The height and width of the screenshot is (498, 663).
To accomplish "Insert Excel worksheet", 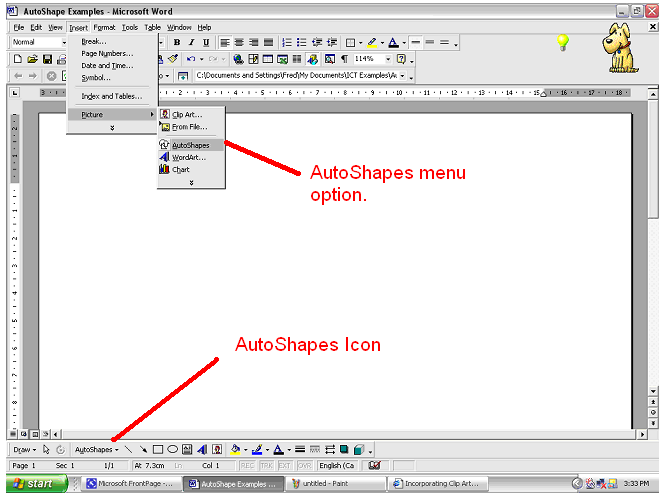I will pyautogui.click(x=282, y=59).
